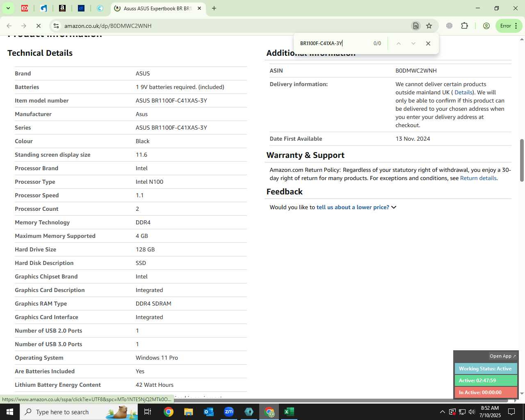Open the Return details link
525x420 pixels.
(x=478, y=178)
